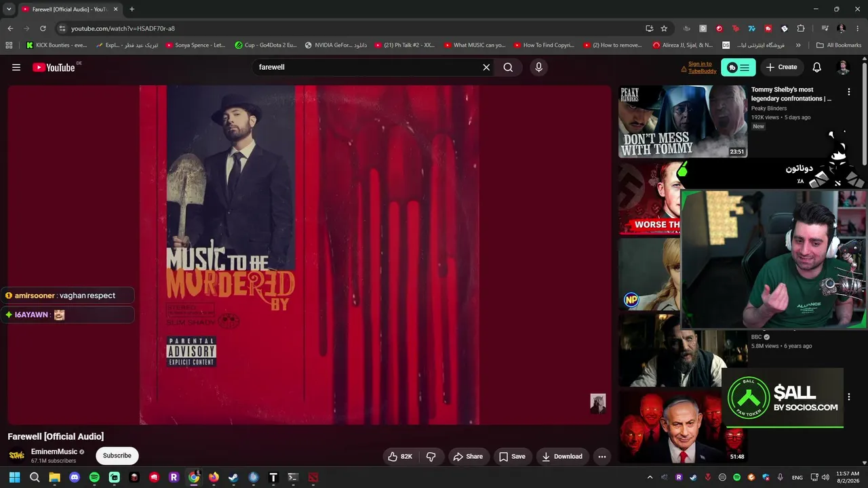Open the Peaky Blinders channel link
This screenshot has height=488, width=868.
point(769,108)
